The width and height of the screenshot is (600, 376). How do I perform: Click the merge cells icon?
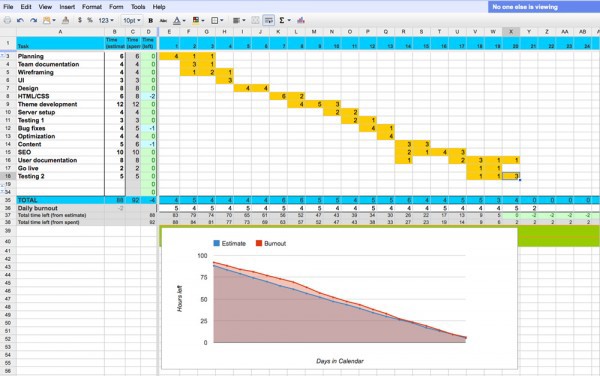pos(255,20)
